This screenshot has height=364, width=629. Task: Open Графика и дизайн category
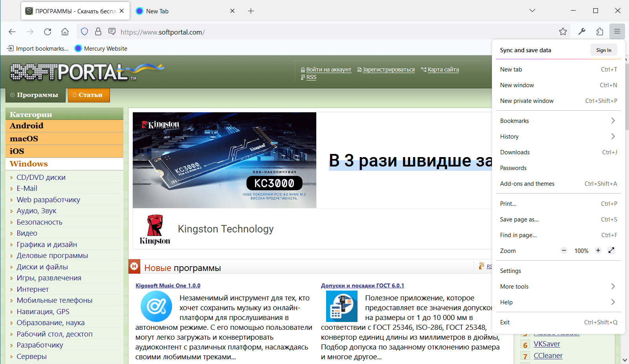click(x=47, y=245)
